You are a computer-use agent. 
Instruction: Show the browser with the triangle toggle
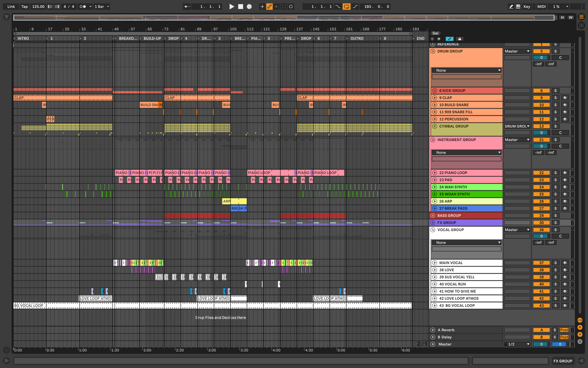coord(6,17)
